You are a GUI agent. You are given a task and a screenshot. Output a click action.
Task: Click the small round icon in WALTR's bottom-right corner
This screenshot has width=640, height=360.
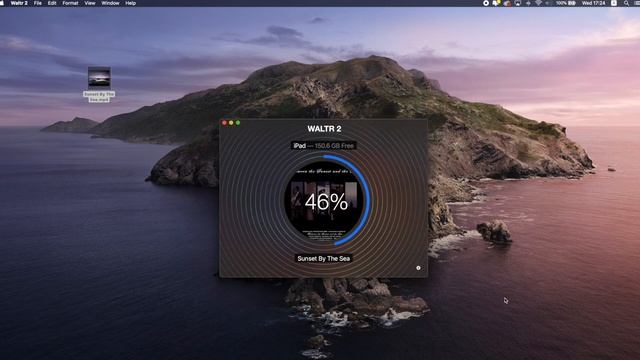[418, 268]
